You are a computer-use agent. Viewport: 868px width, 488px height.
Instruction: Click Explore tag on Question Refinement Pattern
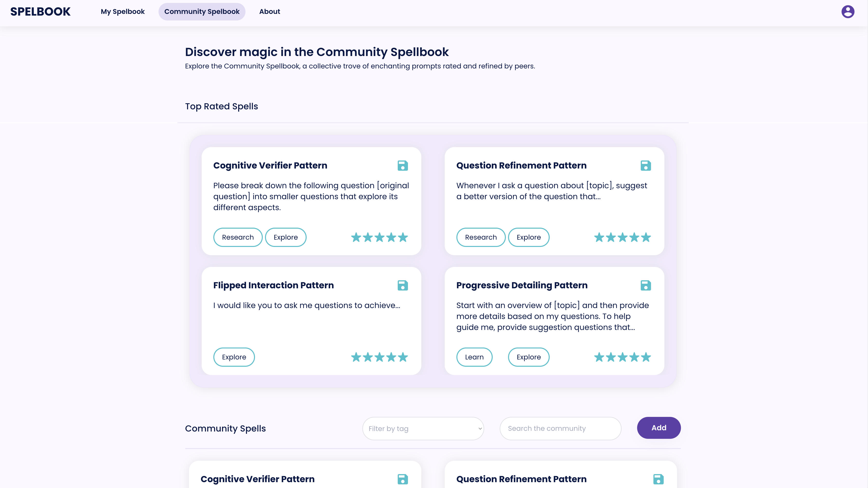point(528,237)
